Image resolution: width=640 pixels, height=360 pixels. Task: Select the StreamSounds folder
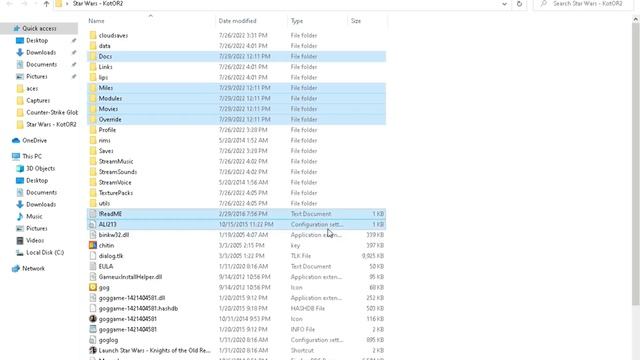(118, 172)
